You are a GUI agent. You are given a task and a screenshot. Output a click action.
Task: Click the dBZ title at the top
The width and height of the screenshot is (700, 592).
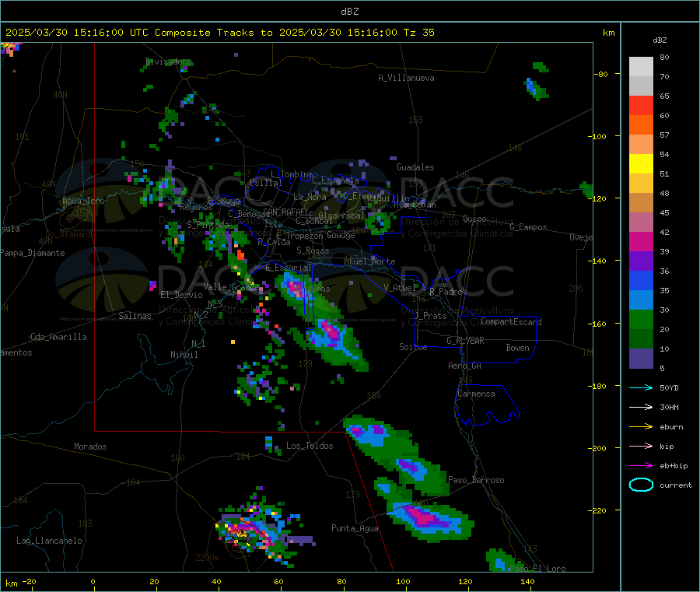[349, 12]
